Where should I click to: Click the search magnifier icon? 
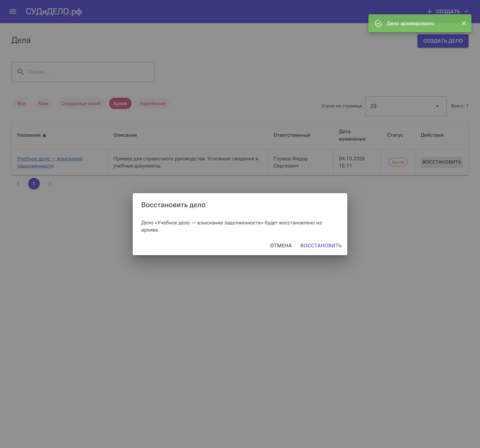(x=21, y=72)
